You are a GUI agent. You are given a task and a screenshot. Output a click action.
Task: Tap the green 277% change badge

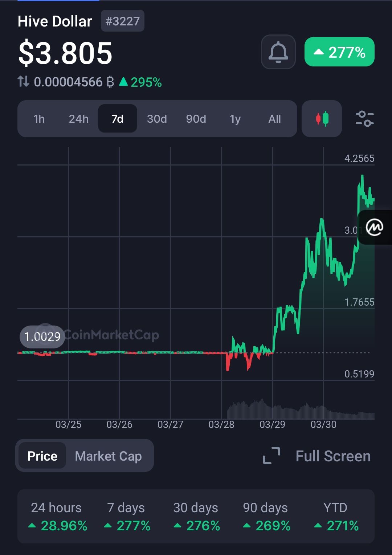[339, 52]
